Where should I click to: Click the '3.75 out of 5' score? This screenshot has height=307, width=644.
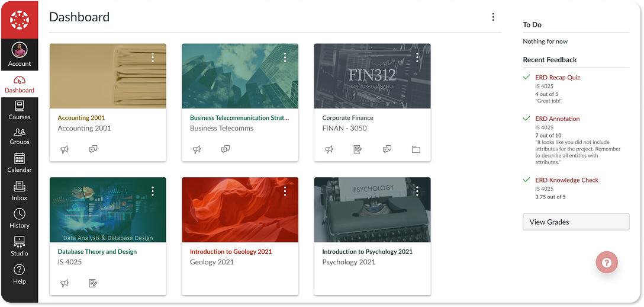coord(550,197)
